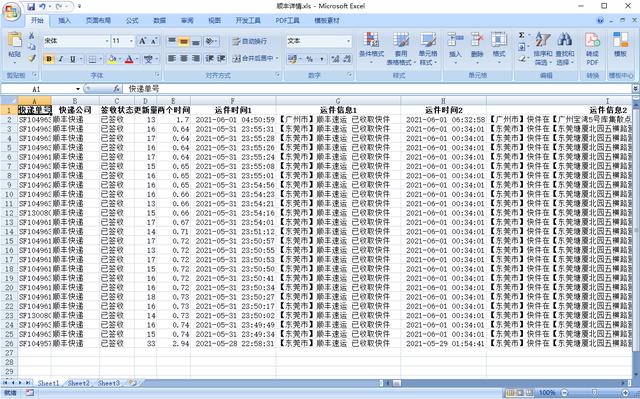Screen dimensions: 640x399
Task: Toggle Wrap Text option
Action: click(250, 41)
